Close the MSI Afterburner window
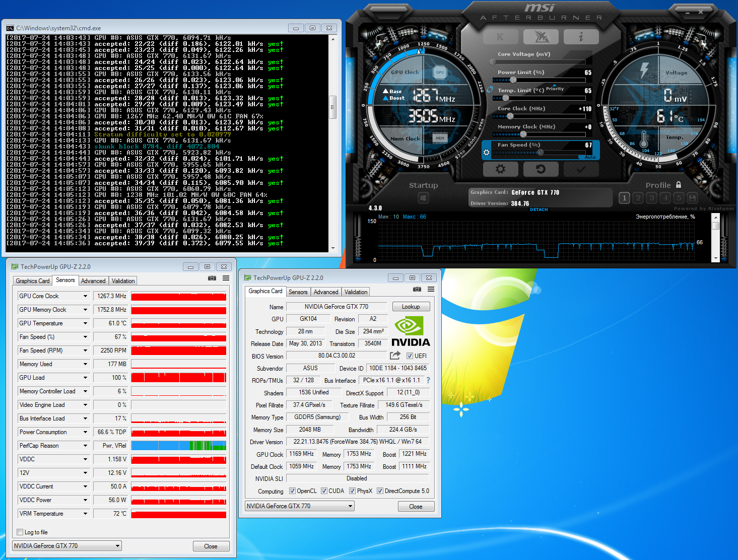 [701, 11]
